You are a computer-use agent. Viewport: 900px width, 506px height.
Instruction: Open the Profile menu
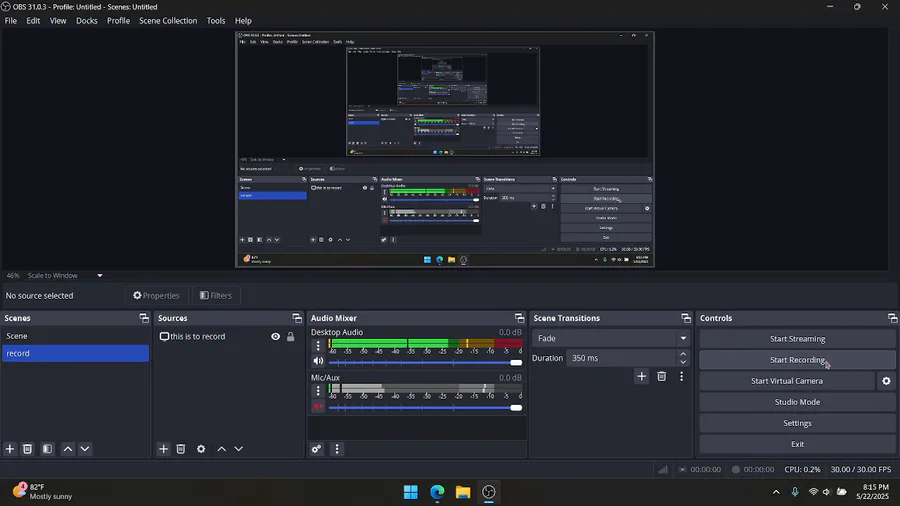click(118, 21)
